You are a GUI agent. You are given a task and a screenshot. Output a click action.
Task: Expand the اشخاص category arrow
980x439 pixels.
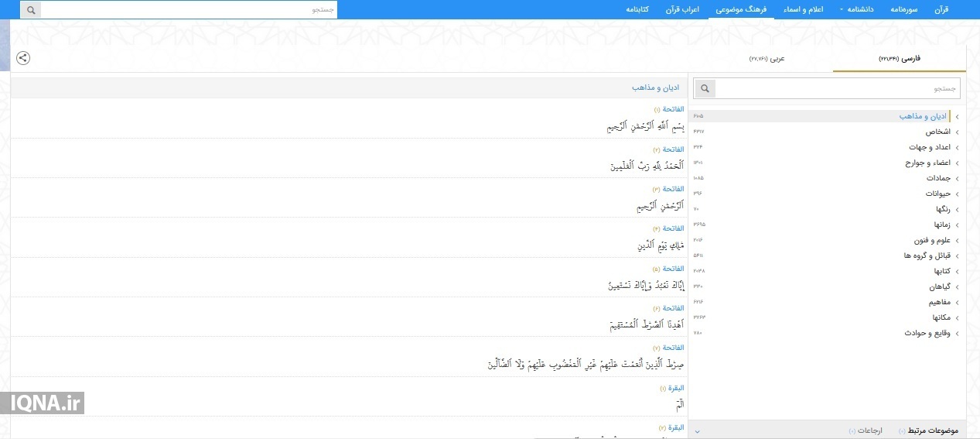coord(957,132)
